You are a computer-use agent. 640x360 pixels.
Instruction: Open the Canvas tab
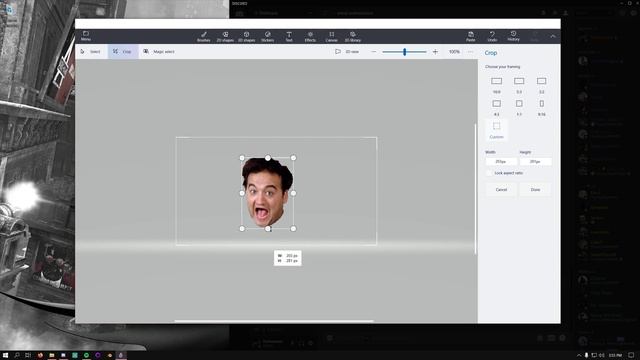coord(331,36)
